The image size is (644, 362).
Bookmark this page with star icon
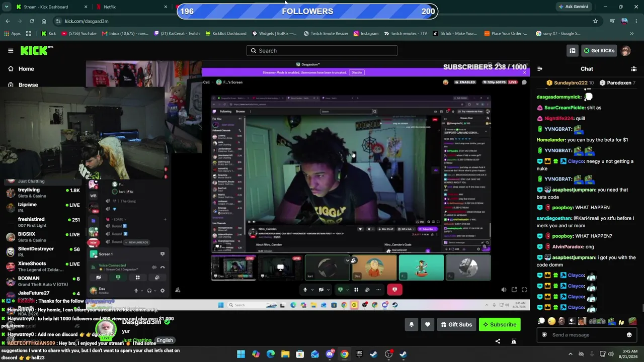pyautogui.click(x=595, y=21)
